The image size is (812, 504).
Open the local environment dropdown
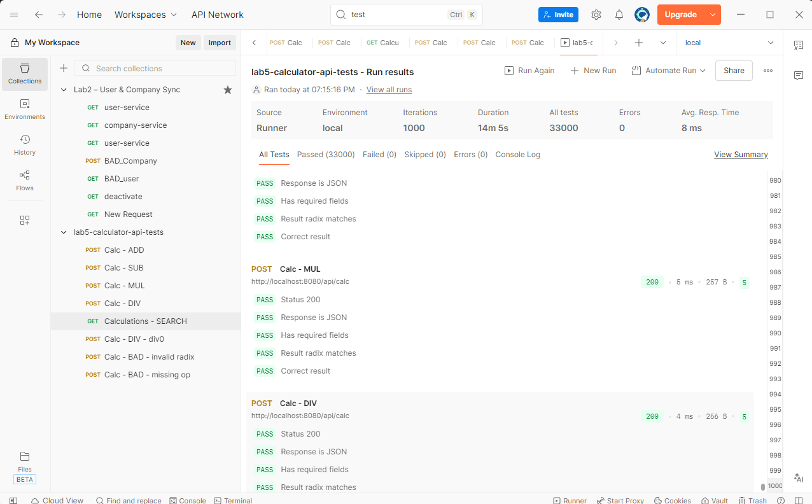coord(729,43)
